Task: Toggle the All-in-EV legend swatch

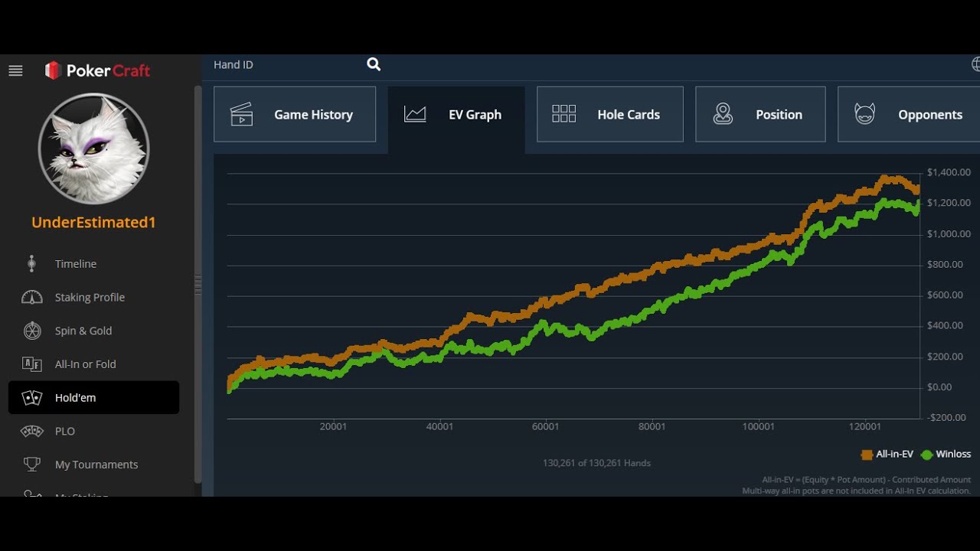Action: tap(867, 455)
